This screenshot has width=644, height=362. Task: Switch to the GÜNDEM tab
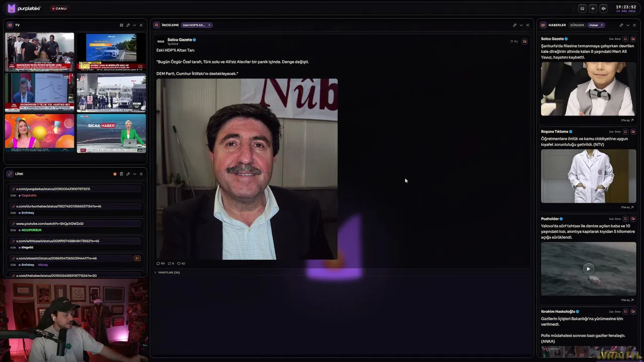point(577,25)
